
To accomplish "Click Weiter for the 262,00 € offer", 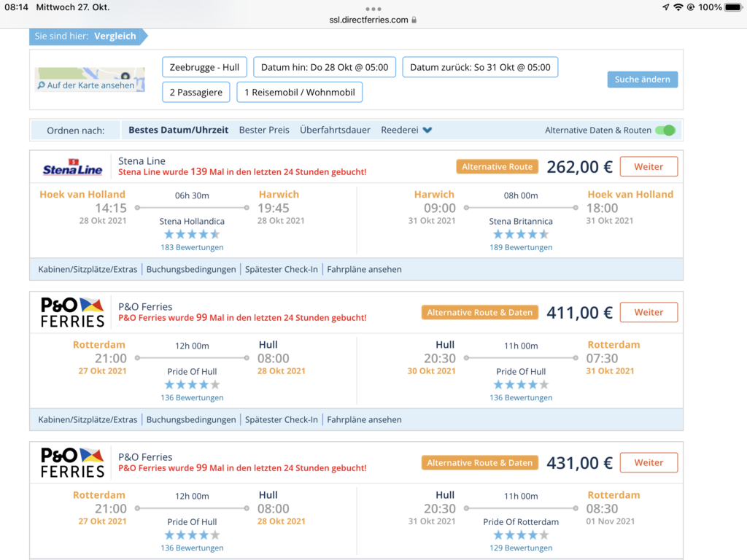I will pos(649,167).
